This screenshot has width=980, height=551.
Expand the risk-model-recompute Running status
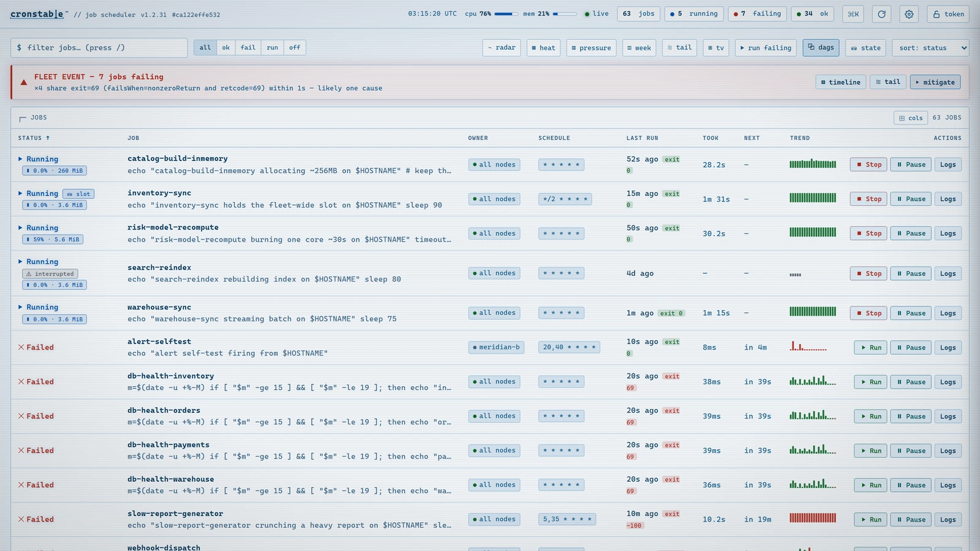(x=38, y=228)
